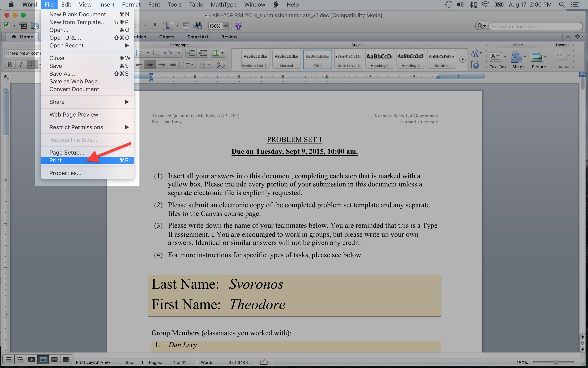This screenshot has width=588, height=368.
Task: Toggle Underline formatting button
Action: (x=32, y=64)
